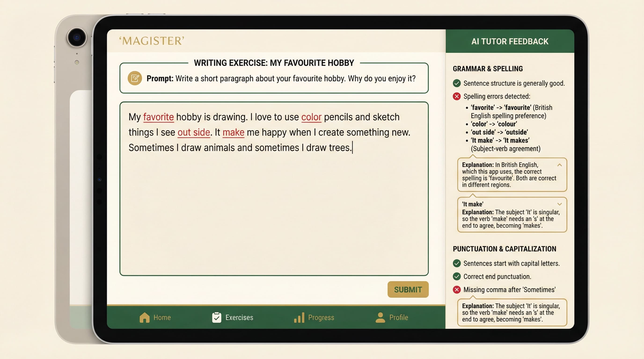
Task: Click green check beside 'Correct end punctuation'
Action: point(457,277)
